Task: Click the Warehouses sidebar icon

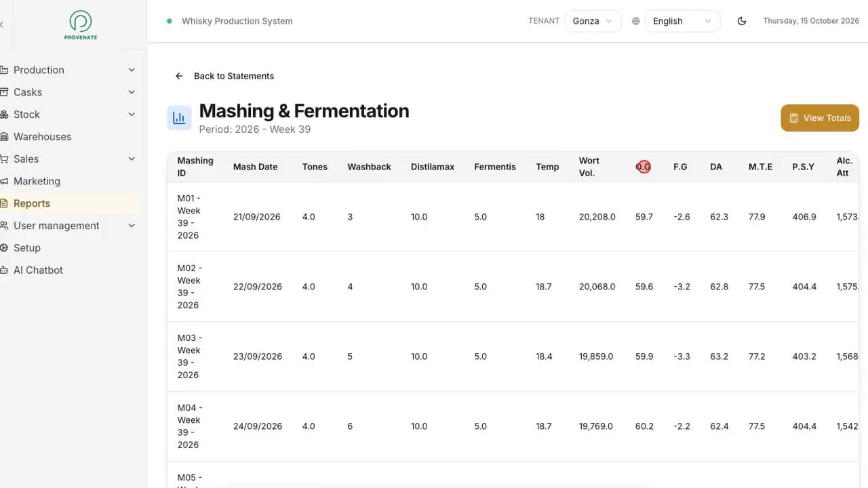Action: click(3, 137)
